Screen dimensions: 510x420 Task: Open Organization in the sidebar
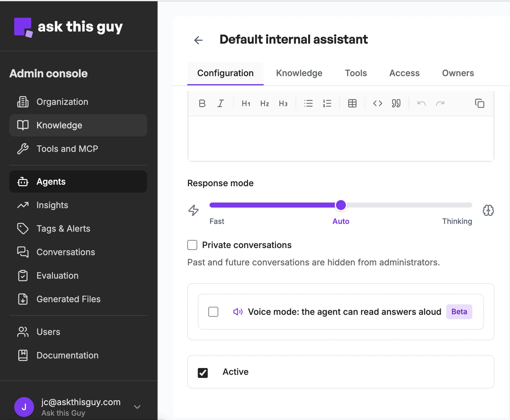click(x=78, y=102)
